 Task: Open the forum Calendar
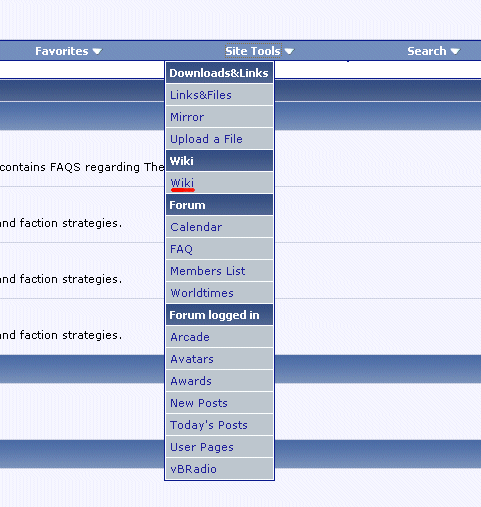219,227
